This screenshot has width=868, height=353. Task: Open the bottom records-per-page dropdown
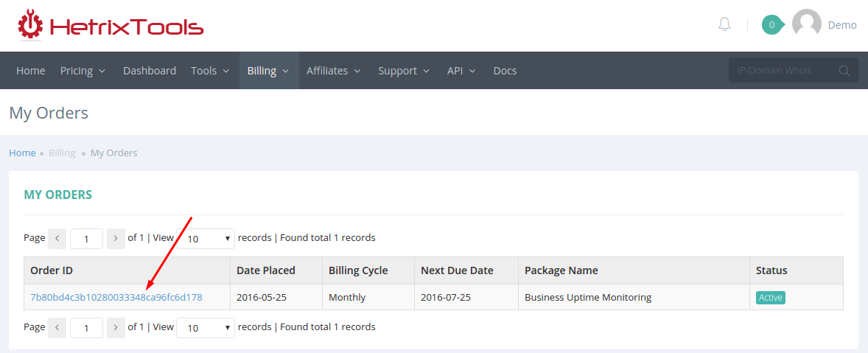coord(206,327)
